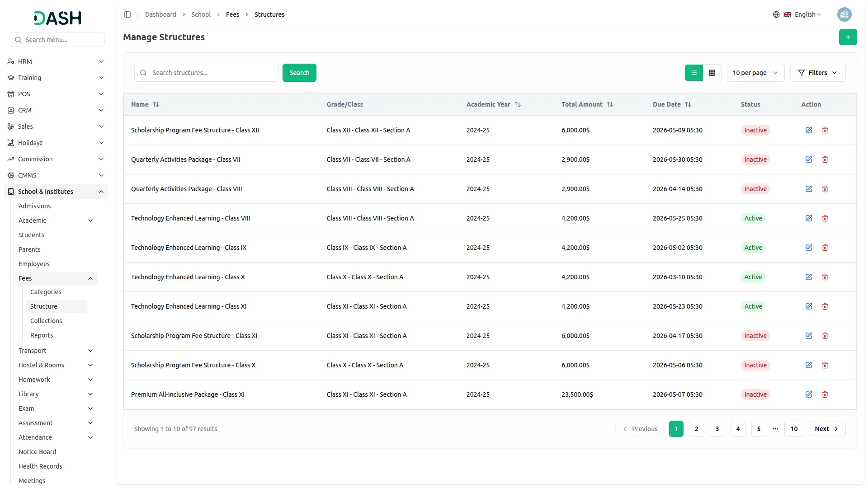Edit Quarterly Activities Package - Class VII

coord(809,160)
